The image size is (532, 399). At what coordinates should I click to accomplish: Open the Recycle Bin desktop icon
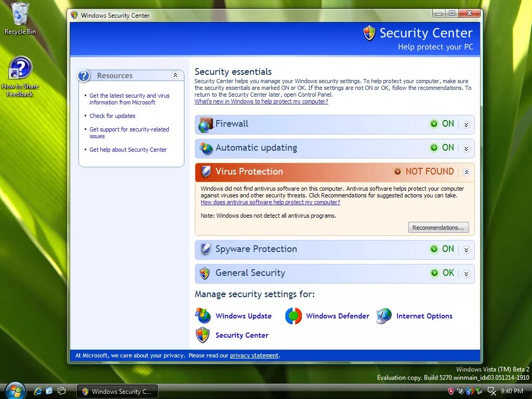pos(20,19)
